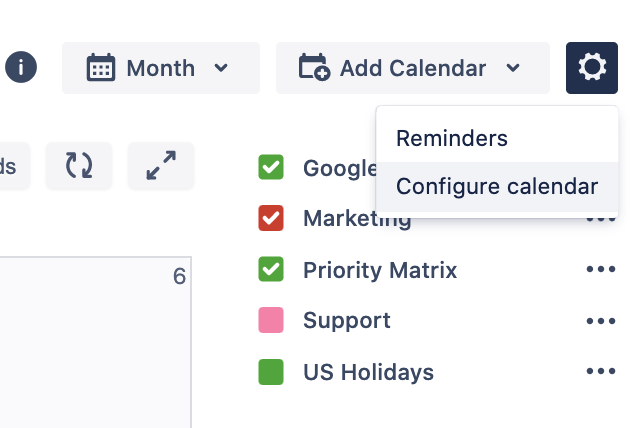
Task: Choose Configure calendar menu entry
Action: pyautogui.click(x=497, y=186)
